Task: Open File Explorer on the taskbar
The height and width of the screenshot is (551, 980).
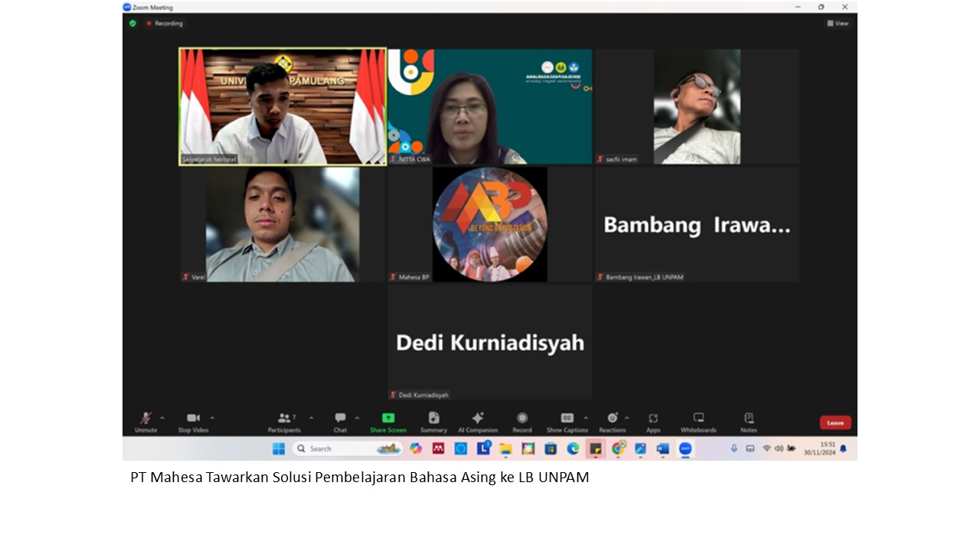Action: (505, 448)
